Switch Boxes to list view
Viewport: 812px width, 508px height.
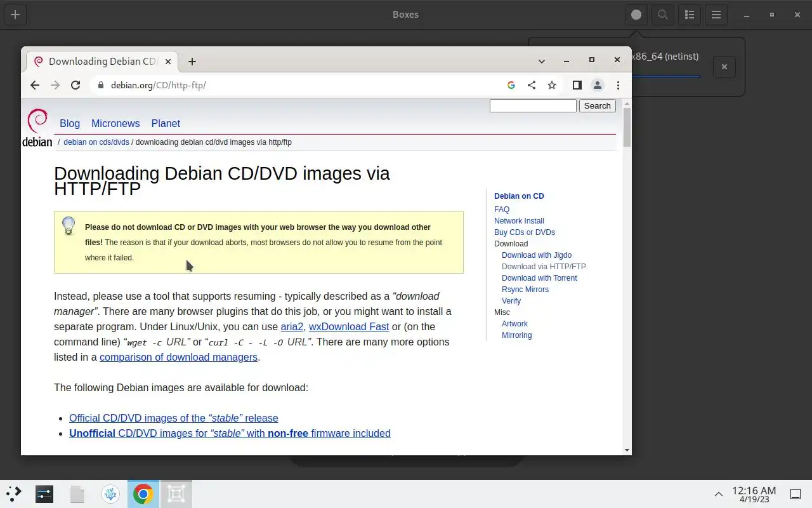point(690,15)
